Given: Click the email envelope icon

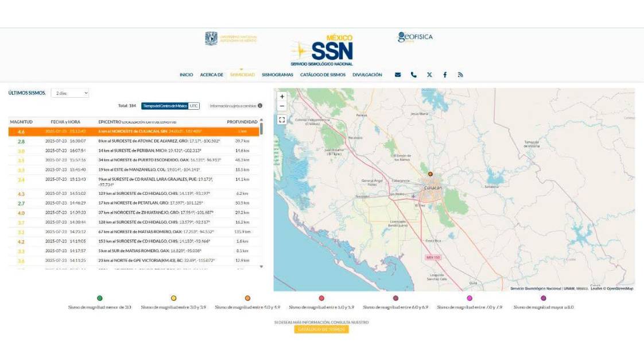Looking at the screenshot, I should [398, 75].
